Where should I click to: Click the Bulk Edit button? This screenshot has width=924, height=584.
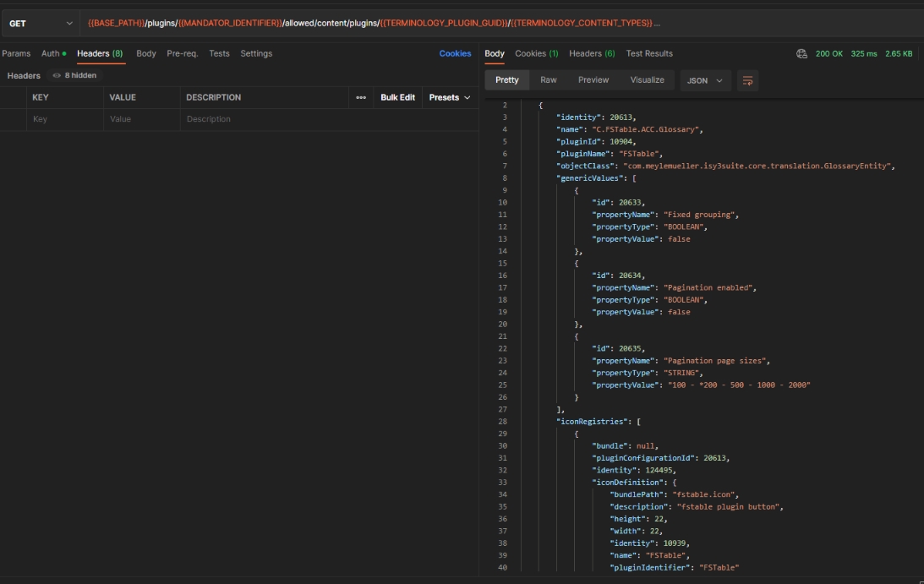click(x=397, y=97)
